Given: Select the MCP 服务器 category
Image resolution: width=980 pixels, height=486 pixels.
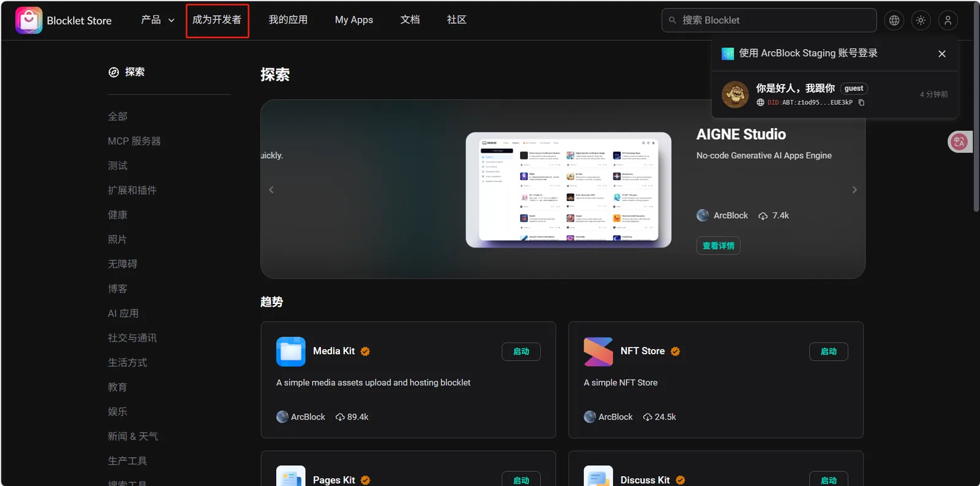Looking at the screenshot, I should point(134,141).
